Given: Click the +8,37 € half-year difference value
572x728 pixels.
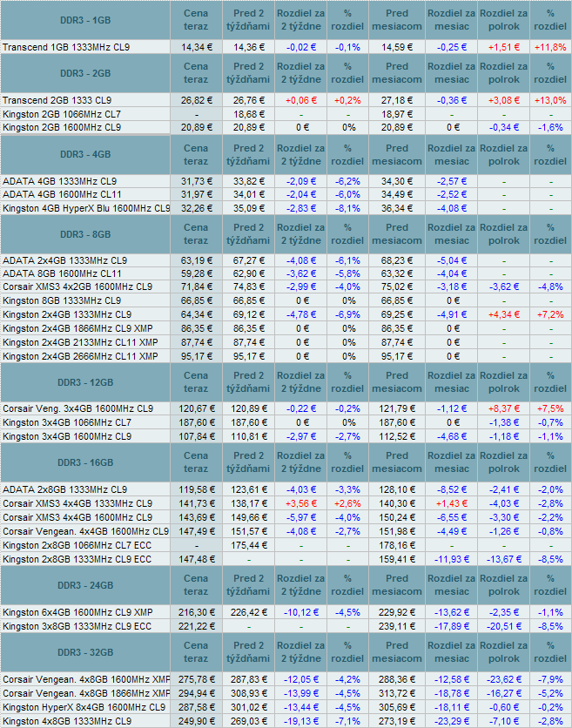Looking at the screenshot, I should [503, 408].
